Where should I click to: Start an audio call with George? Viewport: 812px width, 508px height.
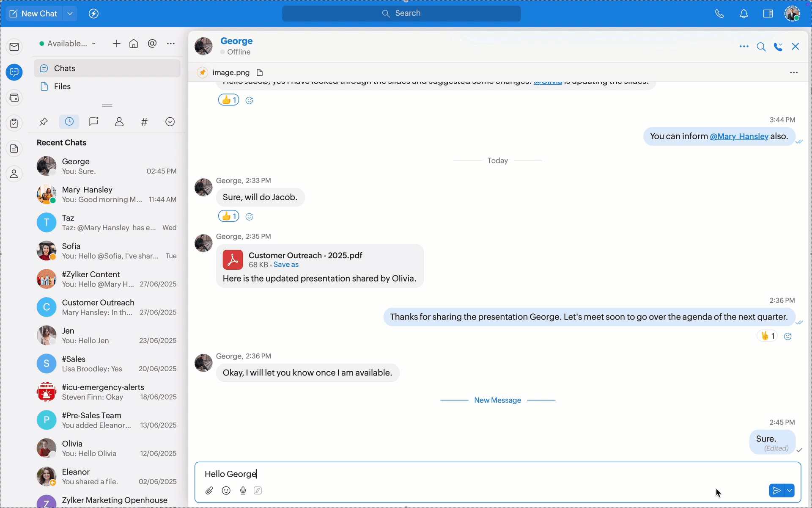(778, 47)
